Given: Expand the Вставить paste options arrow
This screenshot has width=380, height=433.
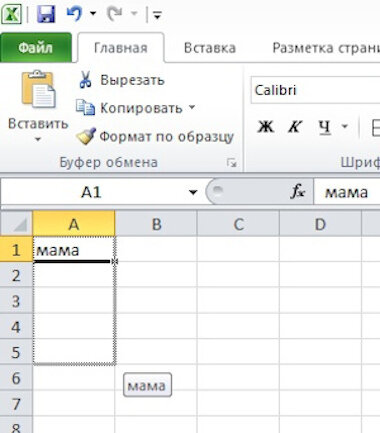Looking at the screenshot, I should click(38, 139).
